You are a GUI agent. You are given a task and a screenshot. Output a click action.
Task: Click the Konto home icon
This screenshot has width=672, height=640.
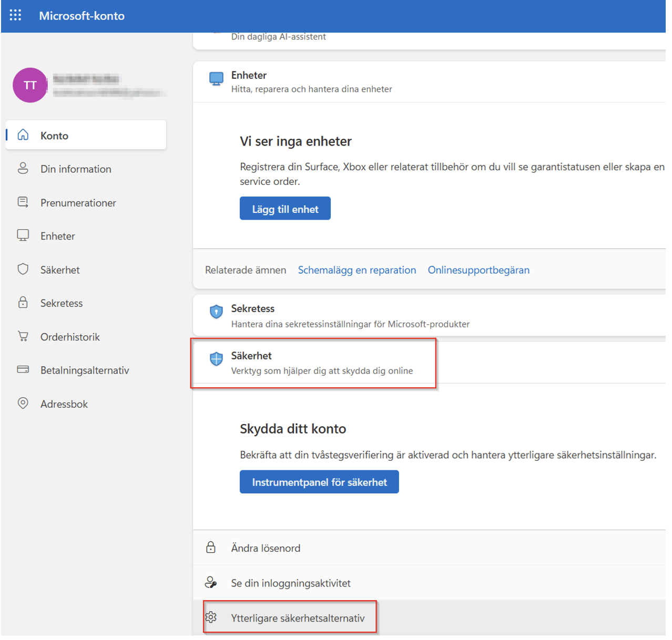(x=23, y=135)
